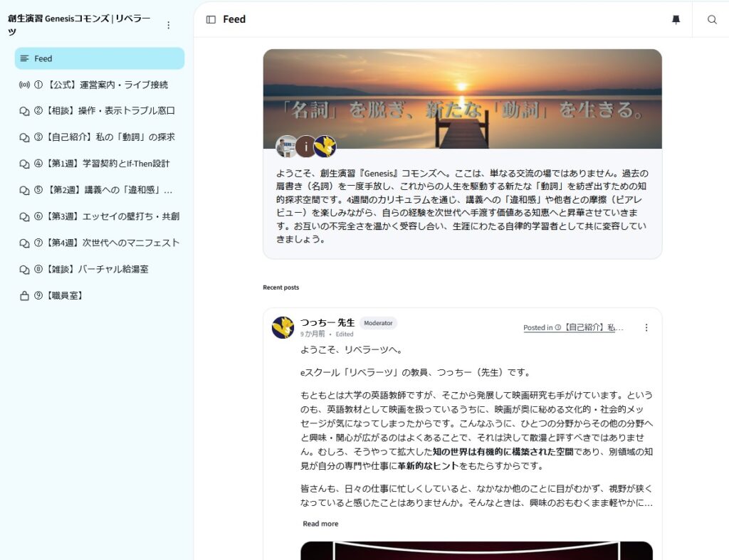Click the broadcast icon for 【公式】運営案内
Viewport: 729px width, 560px height.
(x=24, y=85)
